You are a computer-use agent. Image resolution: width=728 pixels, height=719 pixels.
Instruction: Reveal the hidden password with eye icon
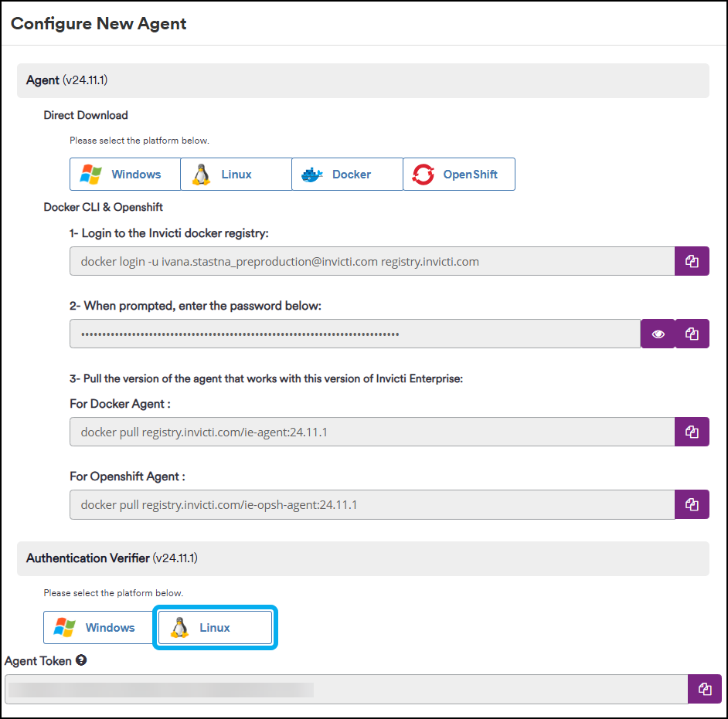coord(658,334)
